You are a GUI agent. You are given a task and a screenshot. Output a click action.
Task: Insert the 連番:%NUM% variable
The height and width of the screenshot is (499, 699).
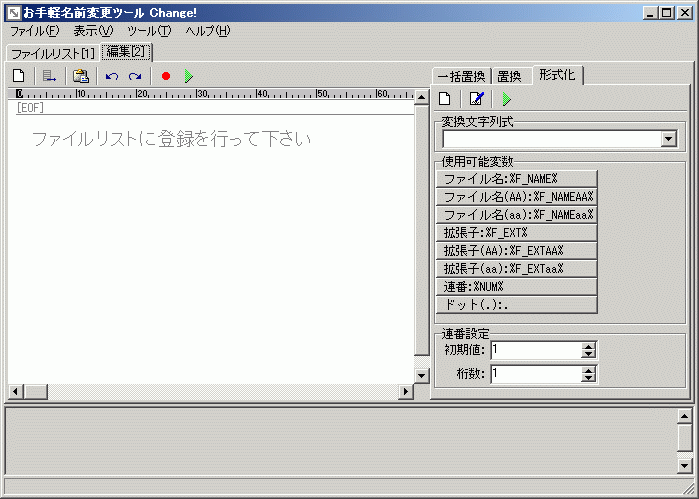(516, 287)
